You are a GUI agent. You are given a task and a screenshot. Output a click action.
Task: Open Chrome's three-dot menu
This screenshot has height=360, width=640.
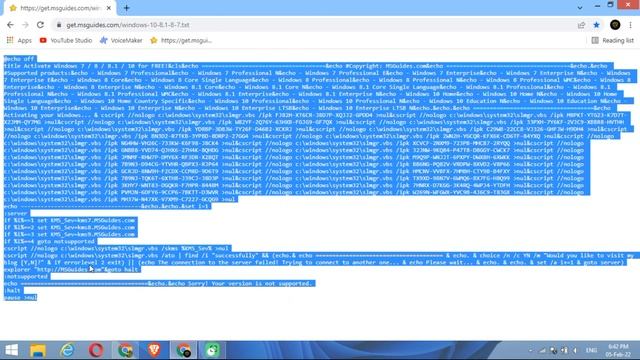click(x=630, y=25)
